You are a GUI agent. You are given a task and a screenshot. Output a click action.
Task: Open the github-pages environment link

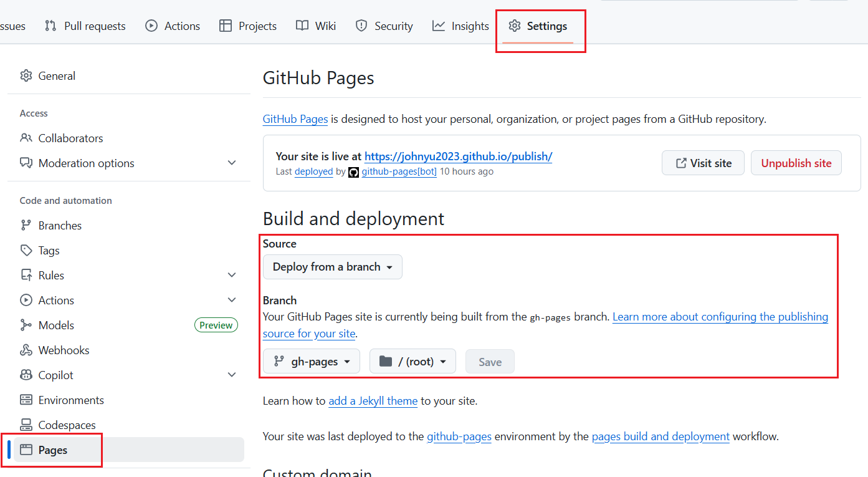[459, 436]
